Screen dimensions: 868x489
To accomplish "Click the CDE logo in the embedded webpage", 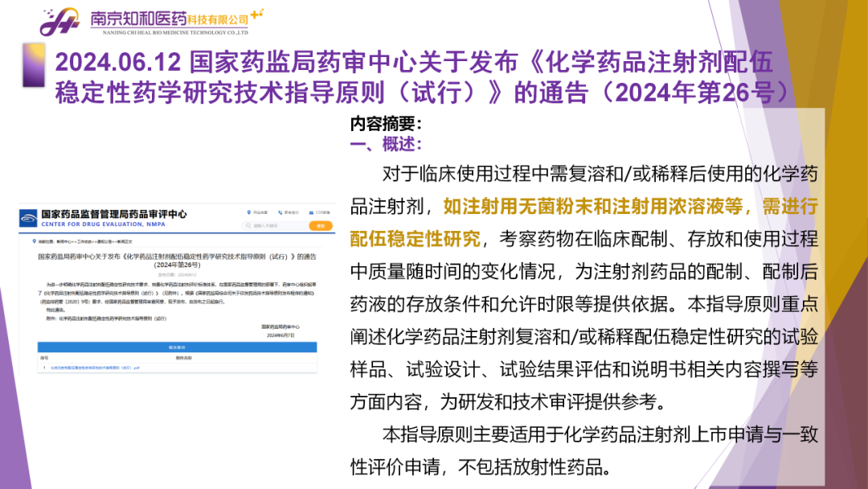I will pyautogui.click(x=29, y=218).
